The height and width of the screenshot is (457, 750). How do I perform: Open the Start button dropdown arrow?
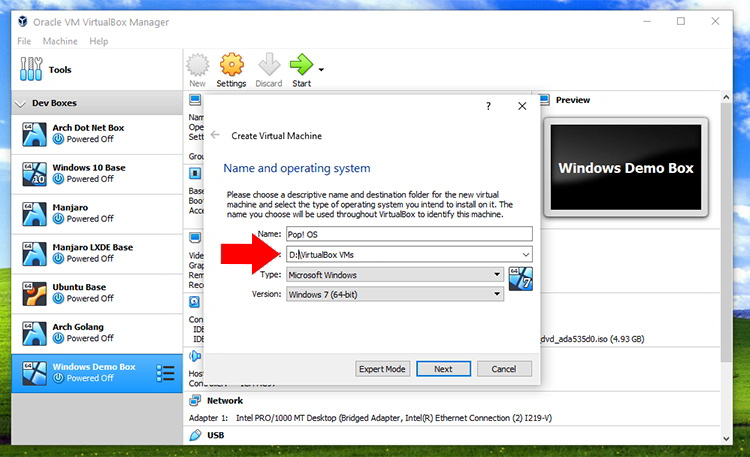pos(321,70)
